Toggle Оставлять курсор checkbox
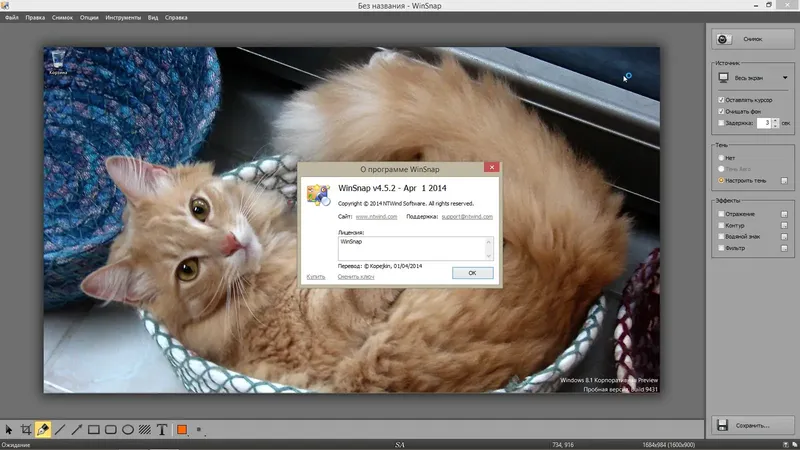Viewport: 800px width, 450px height. coord(721,100)
